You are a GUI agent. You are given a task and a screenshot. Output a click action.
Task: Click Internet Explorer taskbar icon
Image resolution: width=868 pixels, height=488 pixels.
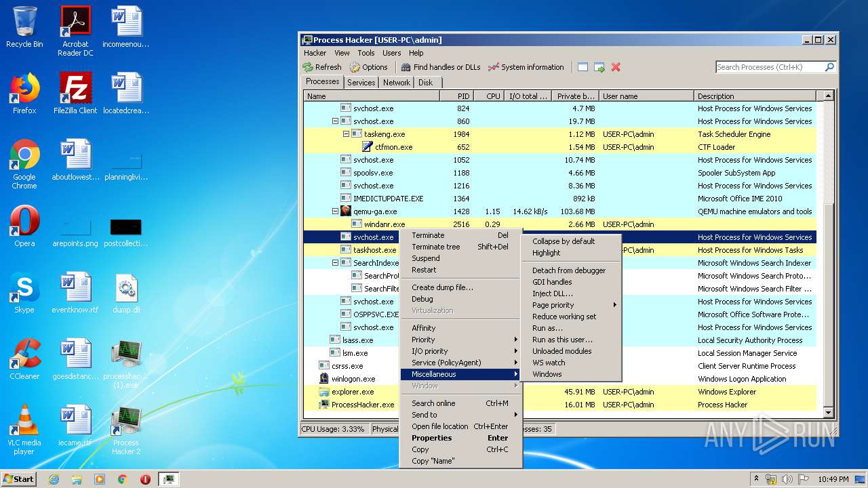(x=54, y=479)
